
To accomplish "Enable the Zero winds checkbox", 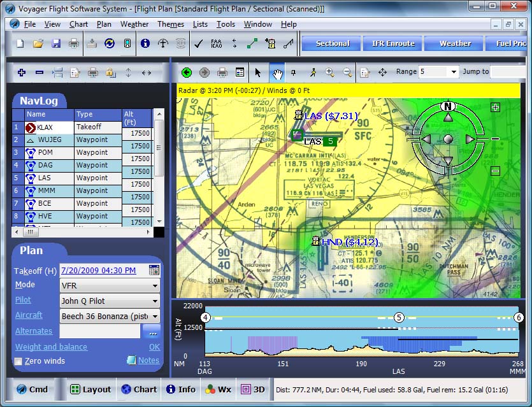I will 18,362.
